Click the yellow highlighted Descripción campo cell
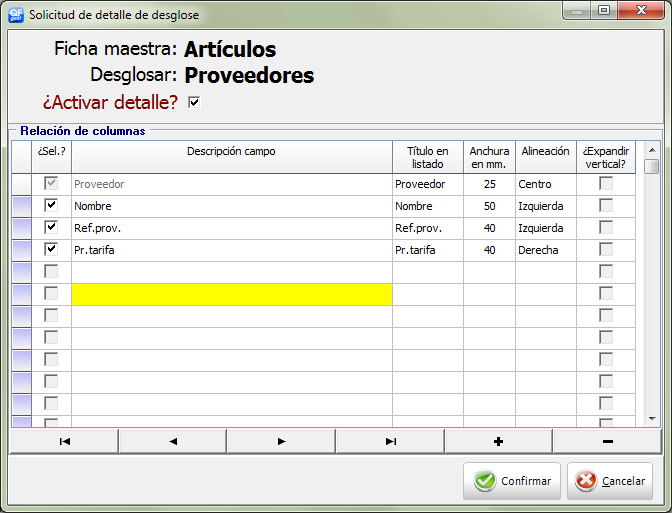Viewport: 672px width, 513px height. coord(232,294)
